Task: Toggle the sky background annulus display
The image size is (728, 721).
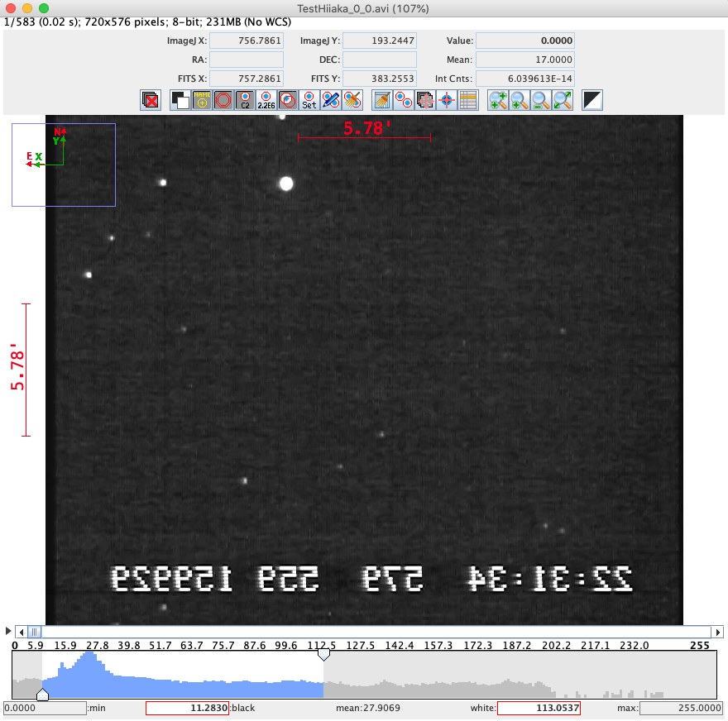Action: [223, 101]
